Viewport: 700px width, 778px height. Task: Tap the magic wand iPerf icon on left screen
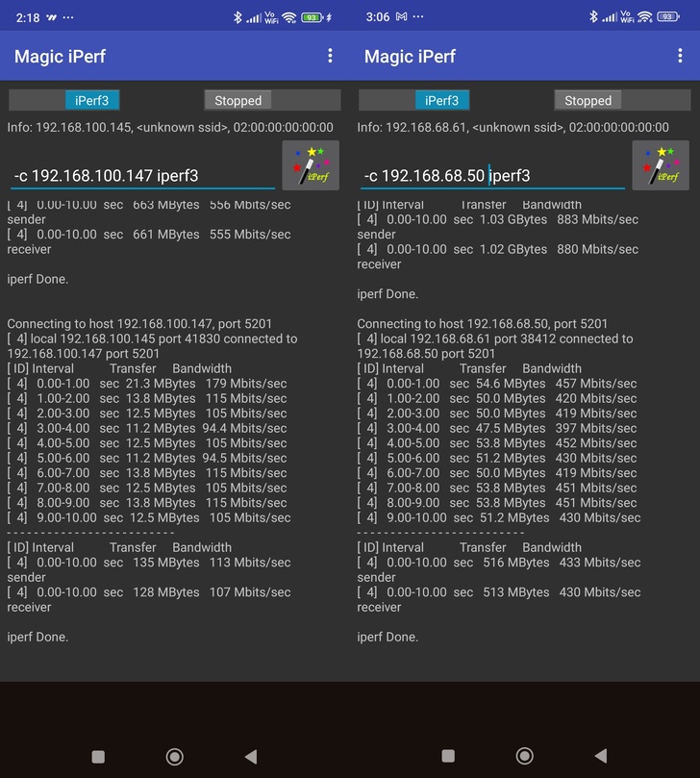click(x=311, y=165)
